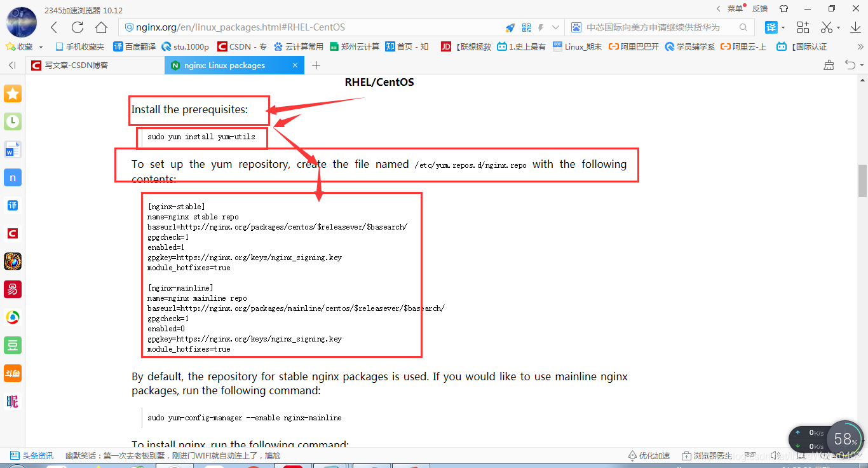This screenshot has height=468, width=868.
Task: Expand the undo closed tabs dropdown
Action: click(862, 65)
